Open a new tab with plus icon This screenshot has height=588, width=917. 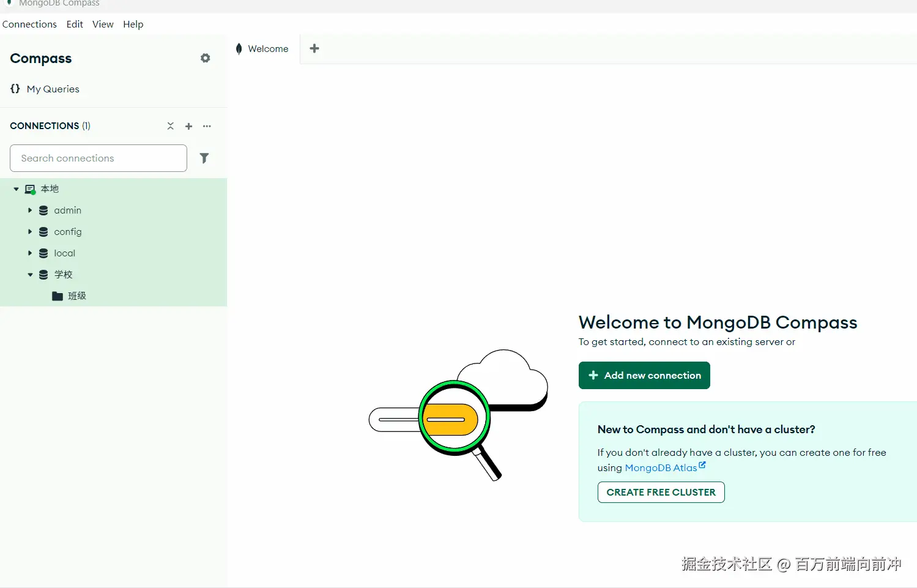[x=314, y=48]
